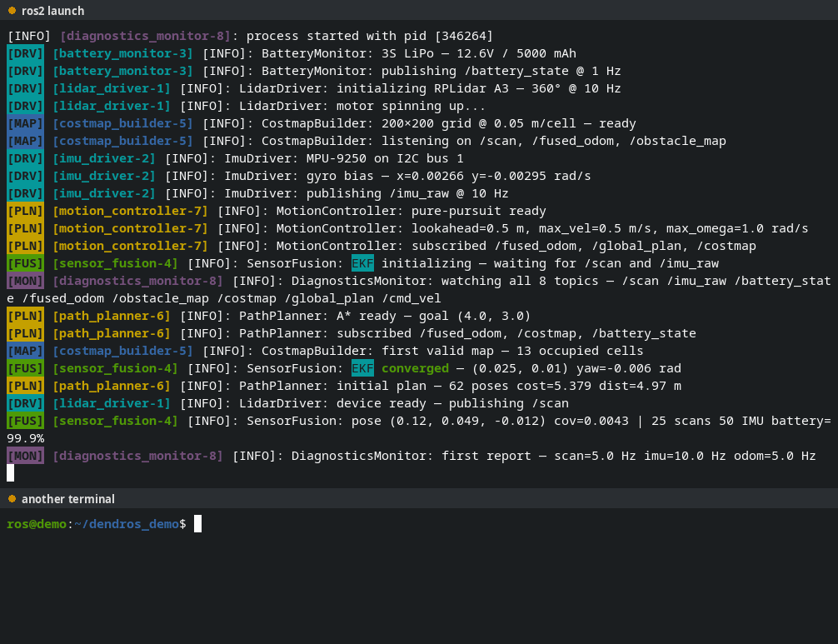Click '[diagnostics_monitor-8]' on the pid line
Screen dimensions: 838x644
(x=146, y=36)
